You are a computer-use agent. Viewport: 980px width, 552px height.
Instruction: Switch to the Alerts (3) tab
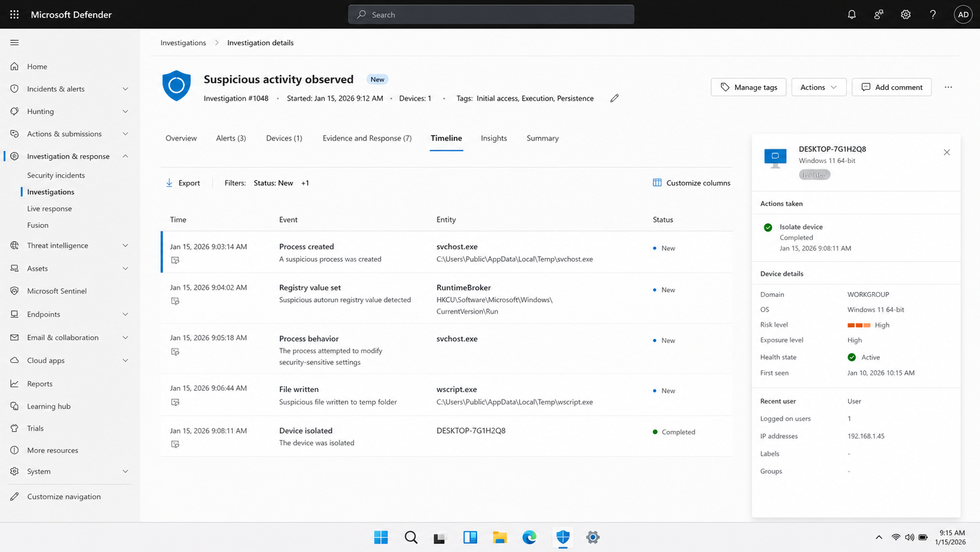[231, 138]
